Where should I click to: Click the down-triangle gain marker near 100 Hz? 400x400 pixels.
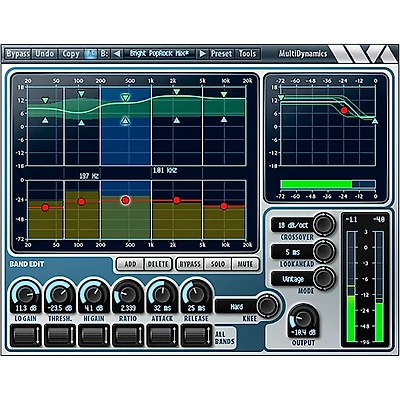81,94
